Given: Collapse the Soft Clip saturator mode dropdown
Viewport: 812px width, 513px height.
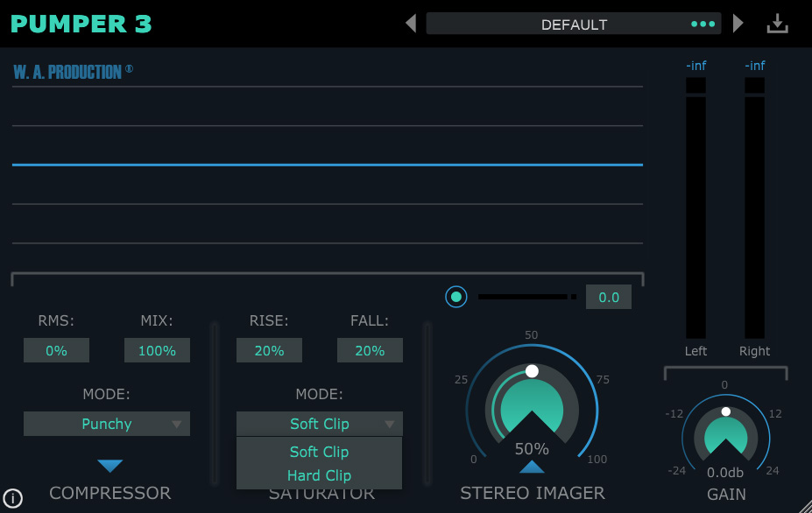Looking at the screenshot, I should point(320,424).
